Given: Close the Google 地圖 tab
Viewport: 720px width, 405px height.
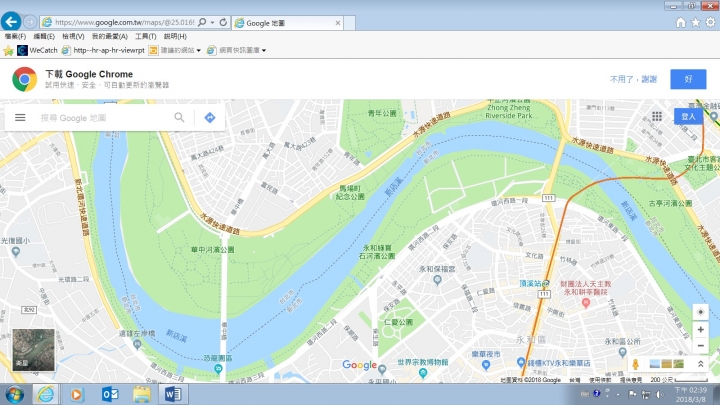Looking at the screenshot, I should click(338, 23).
